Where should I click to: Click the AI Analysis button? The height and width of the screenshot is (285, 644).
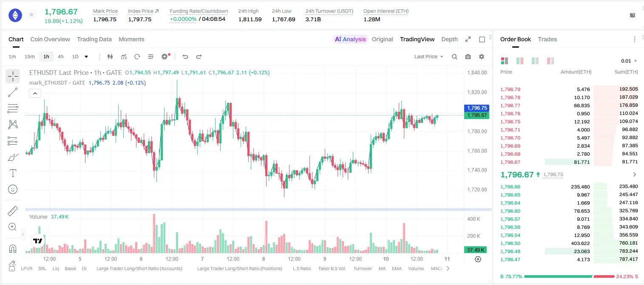[350, 39]
